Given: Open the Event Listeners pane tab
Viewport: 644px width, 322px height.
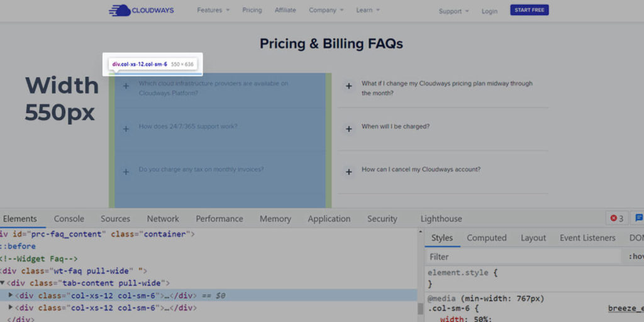Looking at the screenshot, I should coord(588,238).
